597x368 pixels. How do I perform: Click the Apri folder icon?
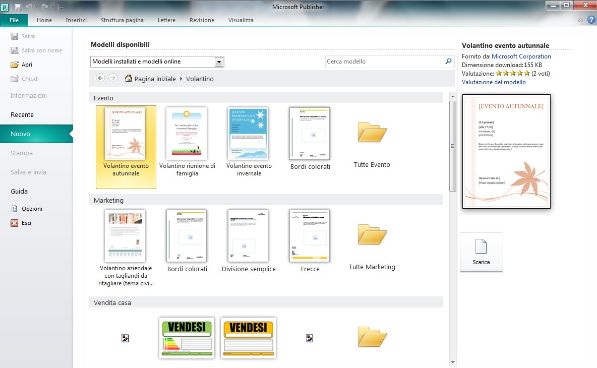click(x=14, y=65)
